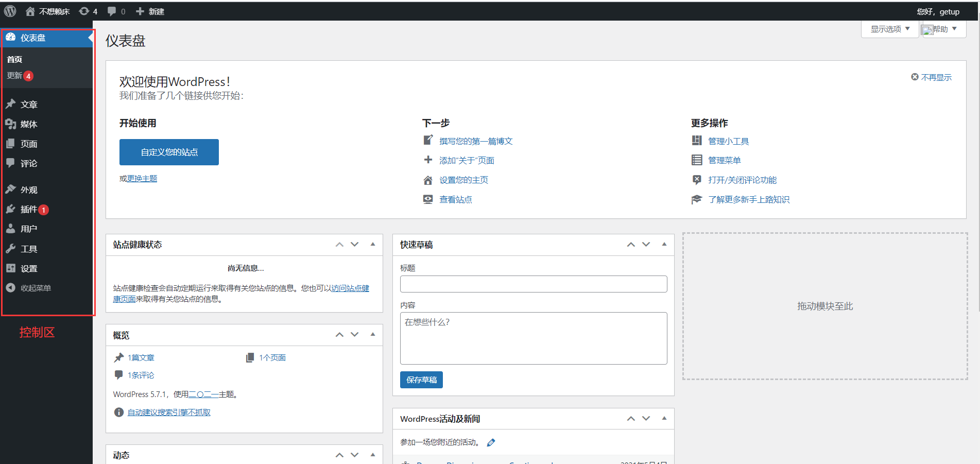Click the 二〇二一 theme link
980x464 pixels.
[x=203, y=394]
